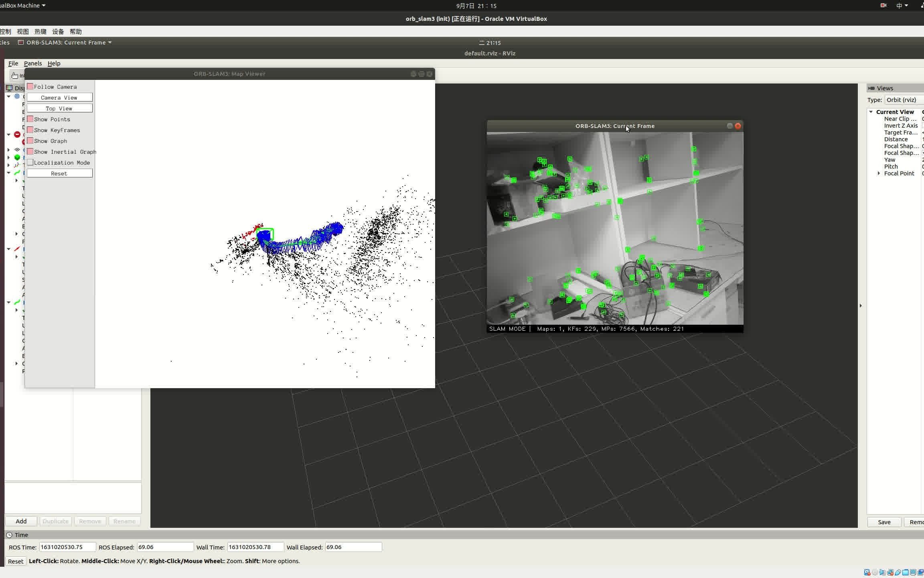This screenshot has height=578, width=924.
Task: Collapse the Global Options tree arrow
Action: [x=8, y=96]
